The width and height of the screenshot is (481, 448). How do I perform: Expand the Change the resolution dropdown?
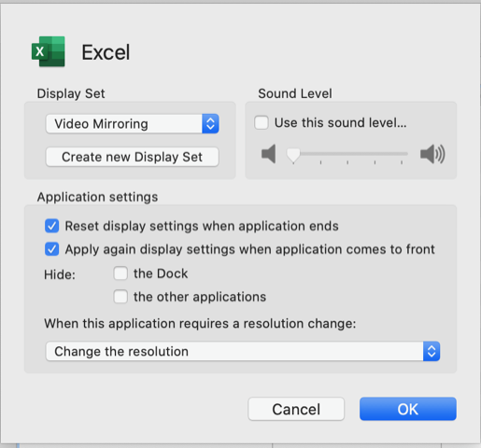pyautogui.click(x=243, y=351)
